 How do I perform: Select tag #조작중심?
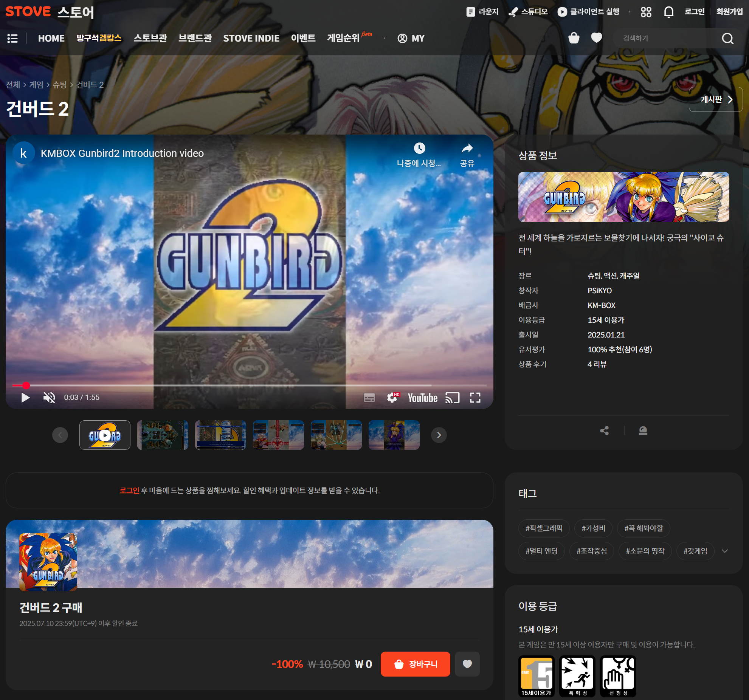tap(591, 551)
